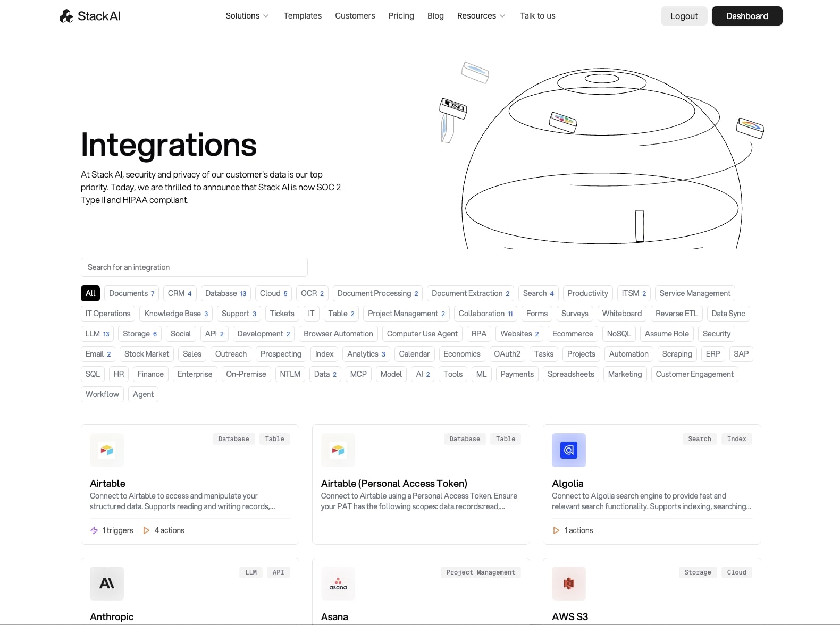Open the Customers page
Screen dimensions: 840x625
coord(355,16)
